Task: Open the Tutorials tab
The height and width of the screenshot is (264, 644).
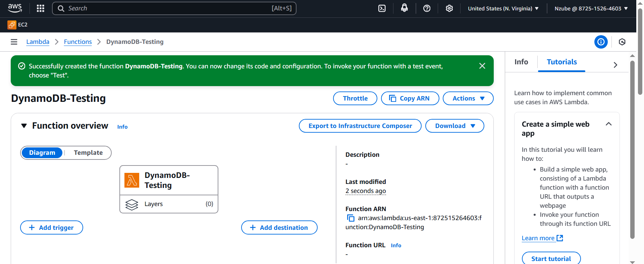Action: (x=562, y=62)
